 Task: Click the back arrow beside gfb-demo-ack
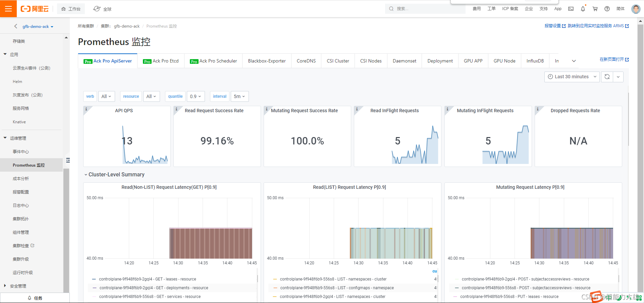click(x=15, y=26)
